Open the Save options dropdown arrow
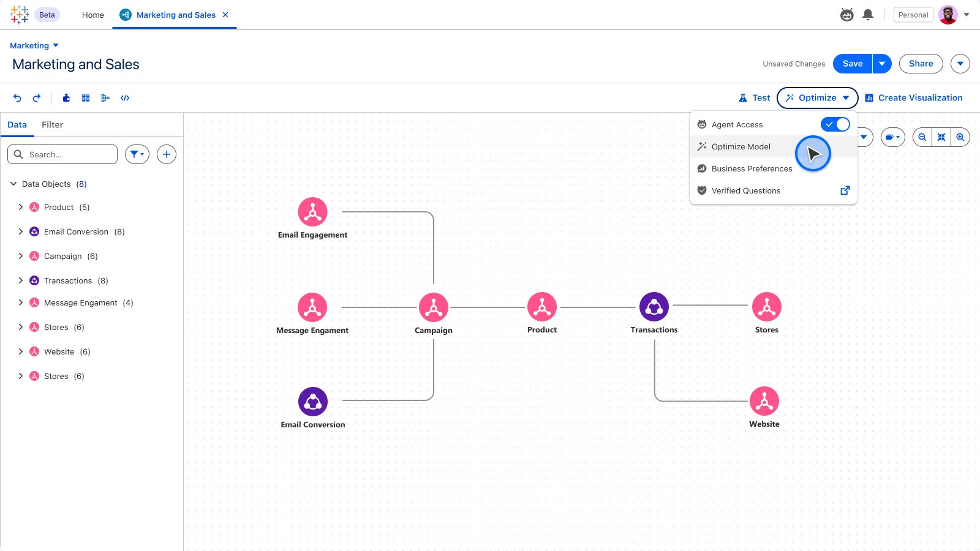 882,64
